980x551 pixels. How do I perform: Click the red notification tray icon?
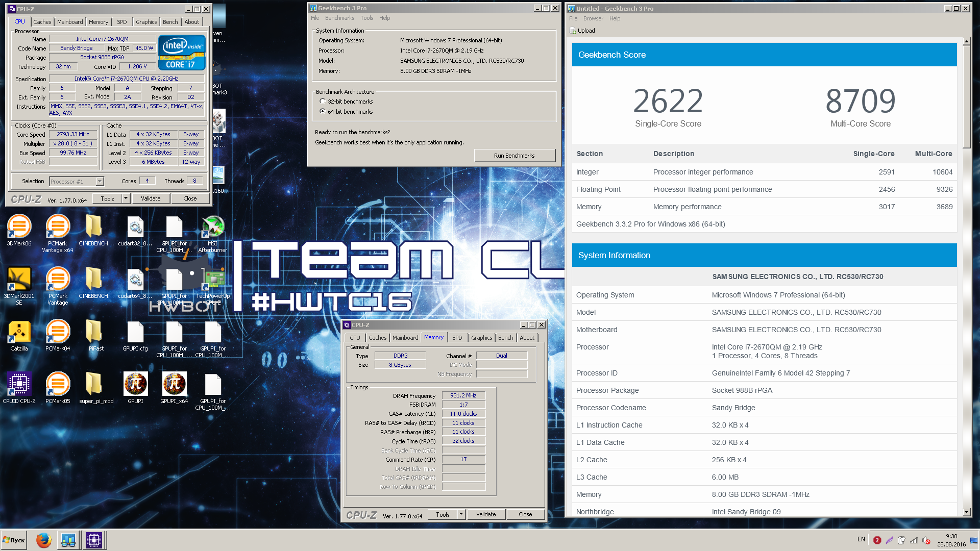tap(877, 540)
